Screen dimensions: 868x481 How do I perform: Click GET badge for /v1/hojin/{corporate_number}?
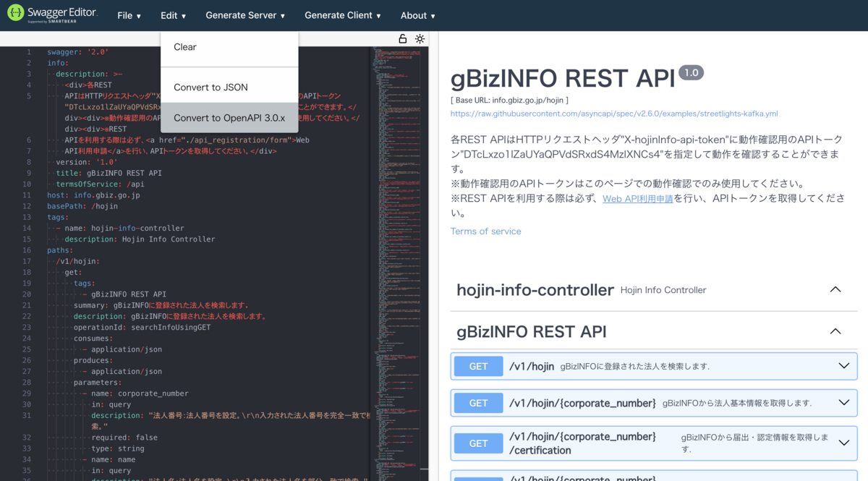tap(479, 403)
